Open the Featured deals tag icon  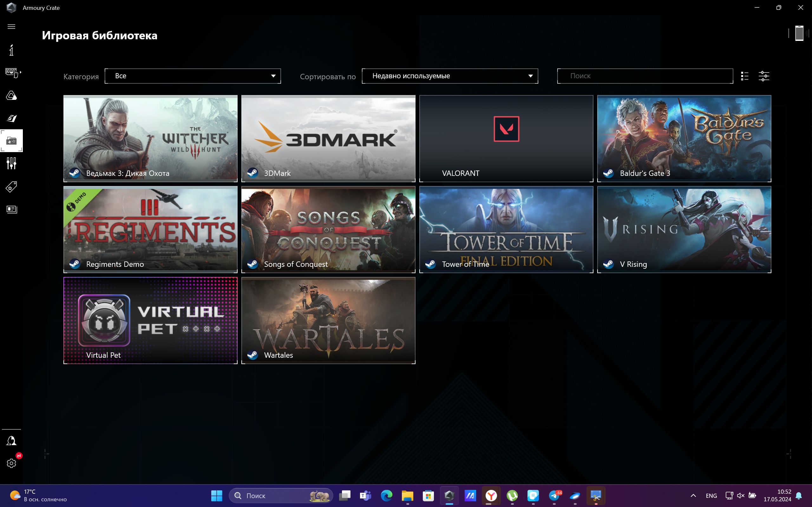click(x=11, y=186)
